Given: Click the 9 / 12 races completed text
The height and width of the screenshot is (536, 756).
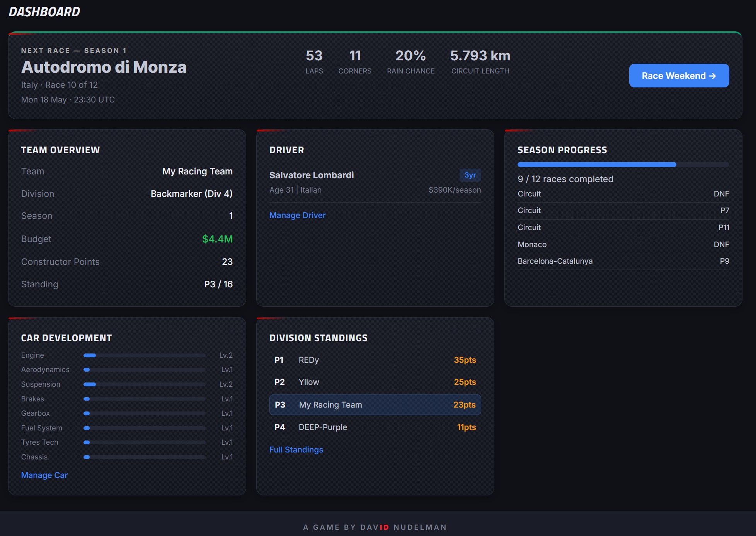Looking at the screenshot, I should [565, 179].
